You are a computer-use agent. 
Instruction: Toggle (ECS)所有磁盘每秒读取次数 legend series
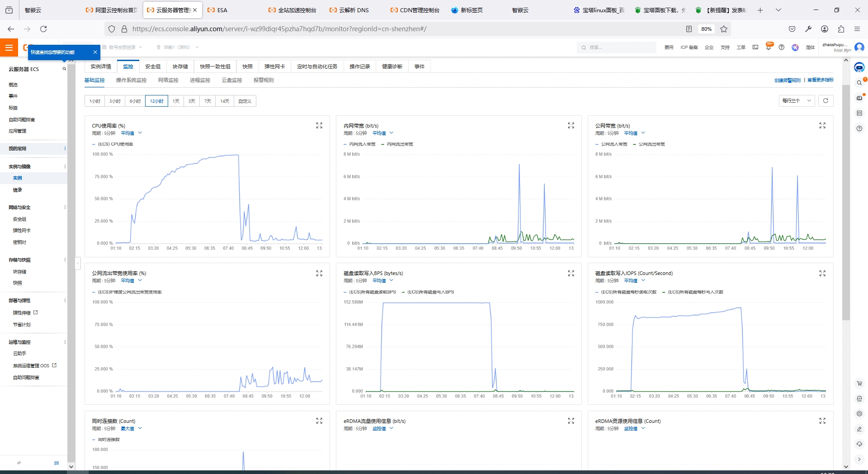coord(626,292)
